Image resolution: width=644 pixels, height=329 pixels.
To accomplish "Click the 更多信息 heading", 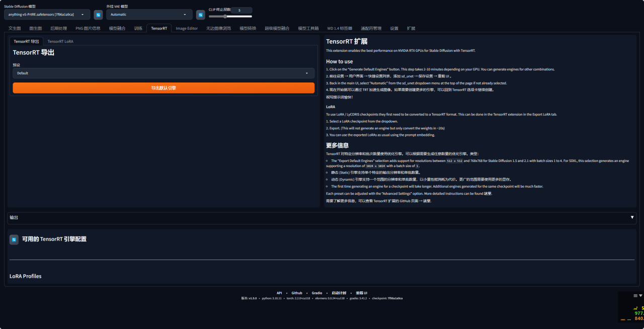I will click(x=338, y=145).
